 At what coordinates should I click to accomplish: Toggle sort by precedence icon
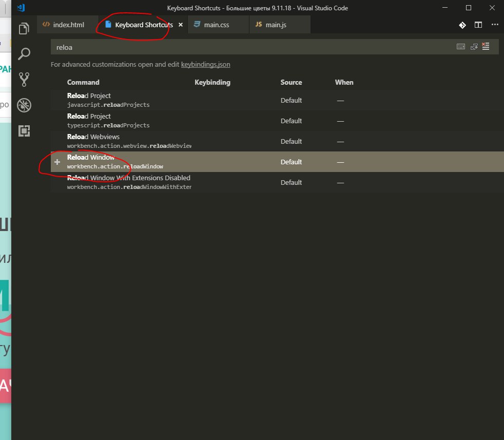[x=474, y=47]
